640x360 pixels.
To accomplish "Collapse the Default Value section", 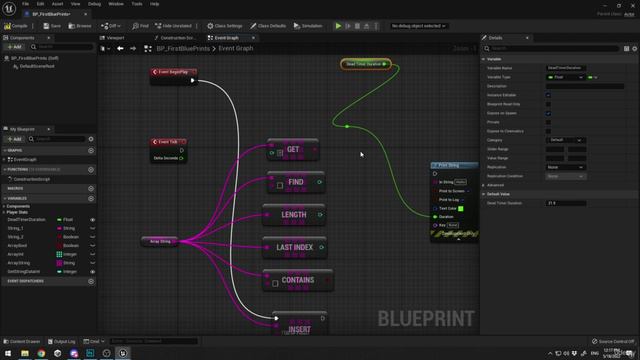I will (484, 194).
